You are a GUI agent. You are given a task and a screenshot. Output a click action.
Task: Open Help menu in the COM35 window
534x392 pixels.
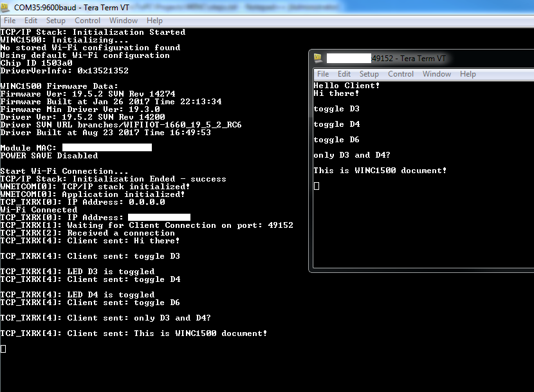[155, 21]
